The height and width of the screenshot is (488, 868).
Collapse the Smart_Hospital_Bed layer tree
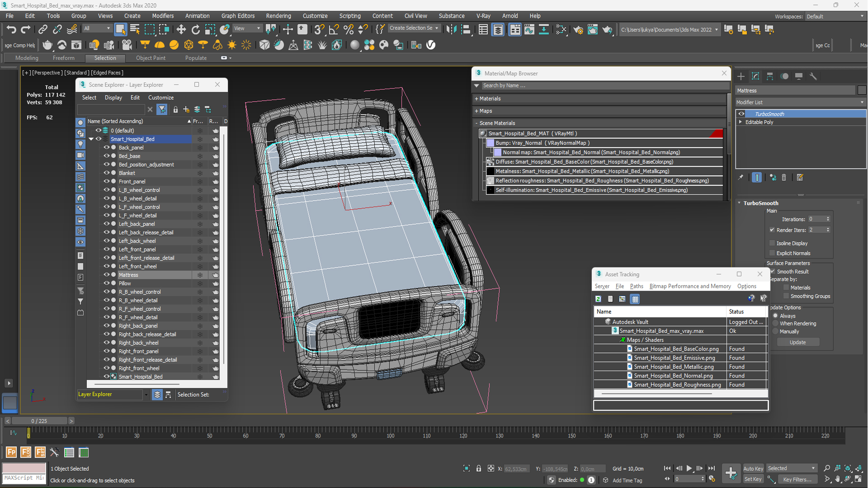click(91, 139)
